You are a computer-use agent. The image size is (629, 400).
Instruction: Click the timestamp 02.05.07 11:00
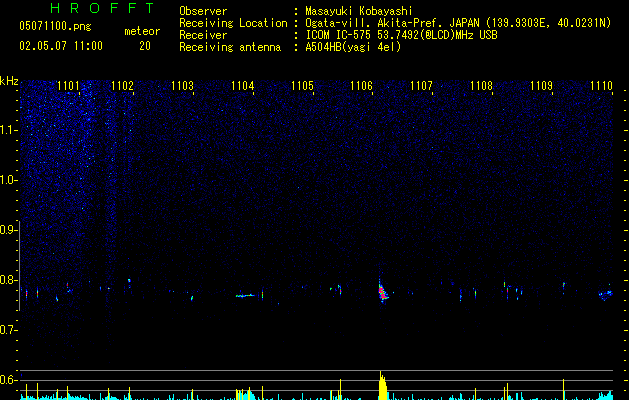pos(61,46)
